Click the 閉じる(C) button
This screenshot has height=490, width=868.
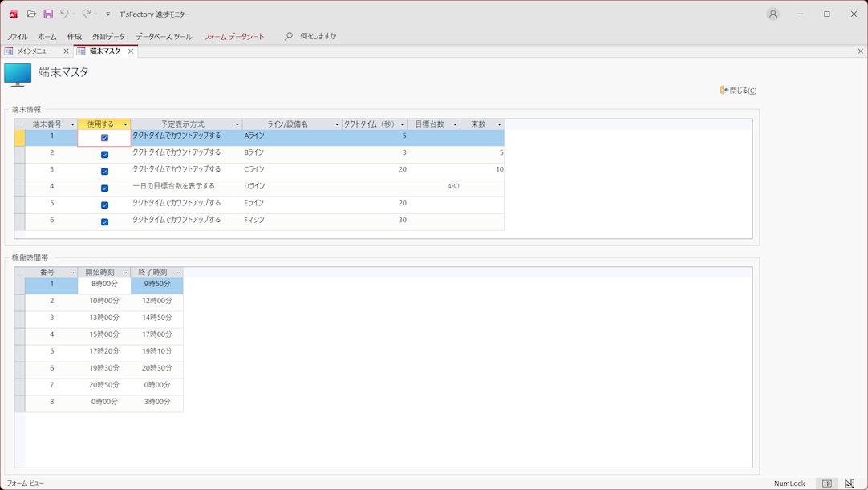point(738,91)
